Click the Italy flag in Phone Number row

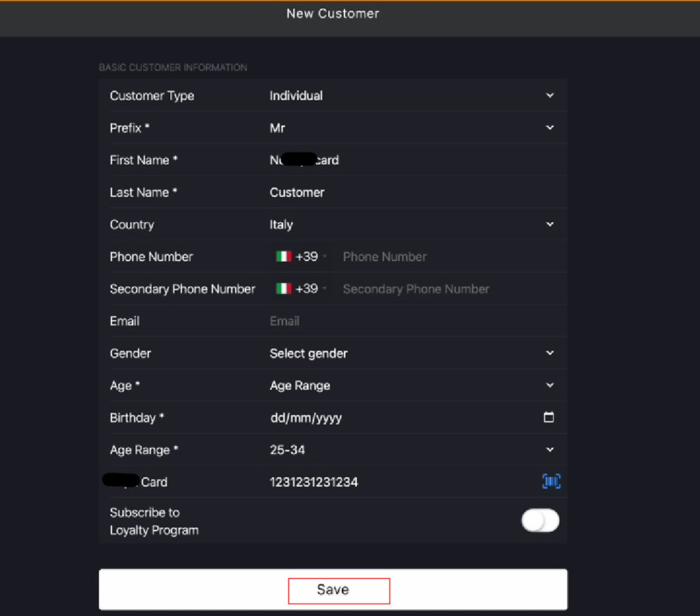(284, 256)
